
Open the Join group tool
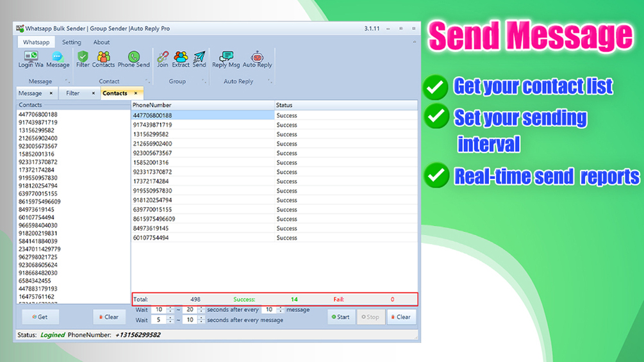[163, 60]
